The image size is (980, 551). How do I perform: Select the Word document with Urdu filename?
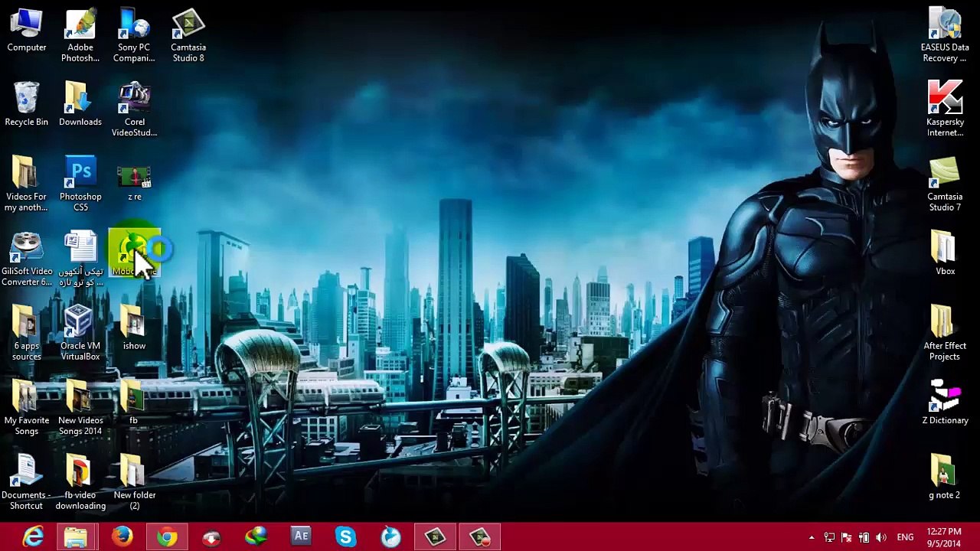tap(80, 259)
